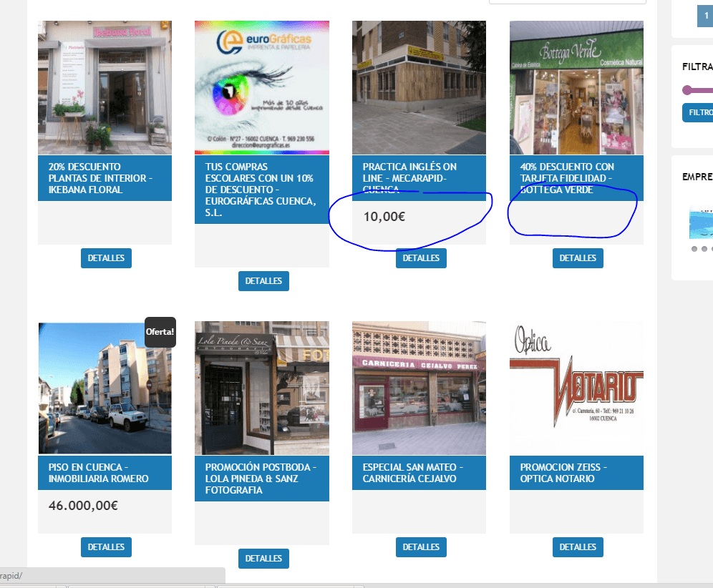The width and height of the screenshot is (713, 588).
Task: Click the first carousel dot indicator
Action: point(694,249)
